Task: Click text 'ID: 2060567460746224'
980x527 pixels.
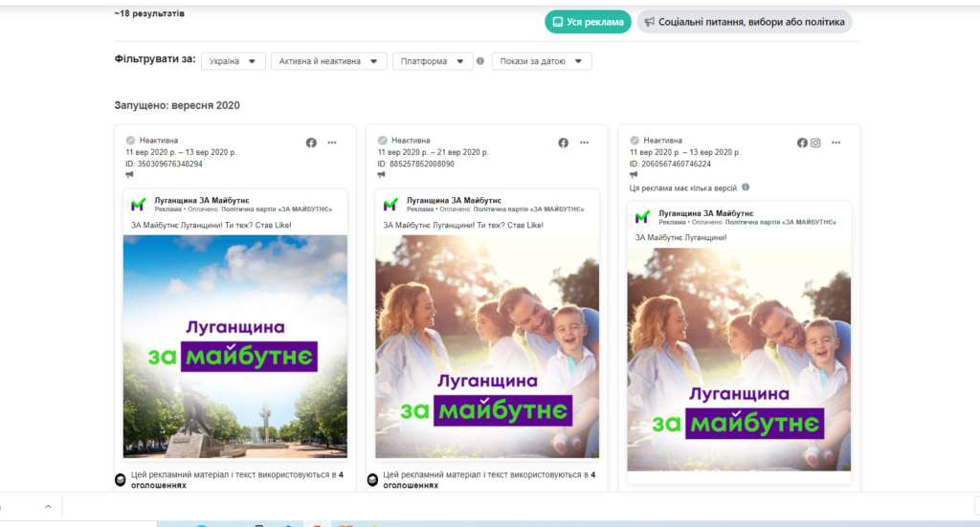Action: coord(670,165)
